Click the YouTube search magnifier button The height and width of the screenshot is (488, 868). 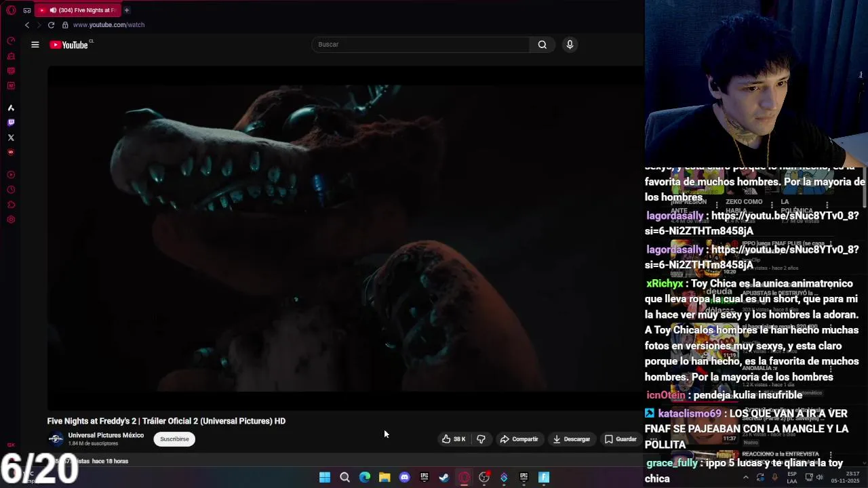tap(542, 45)
